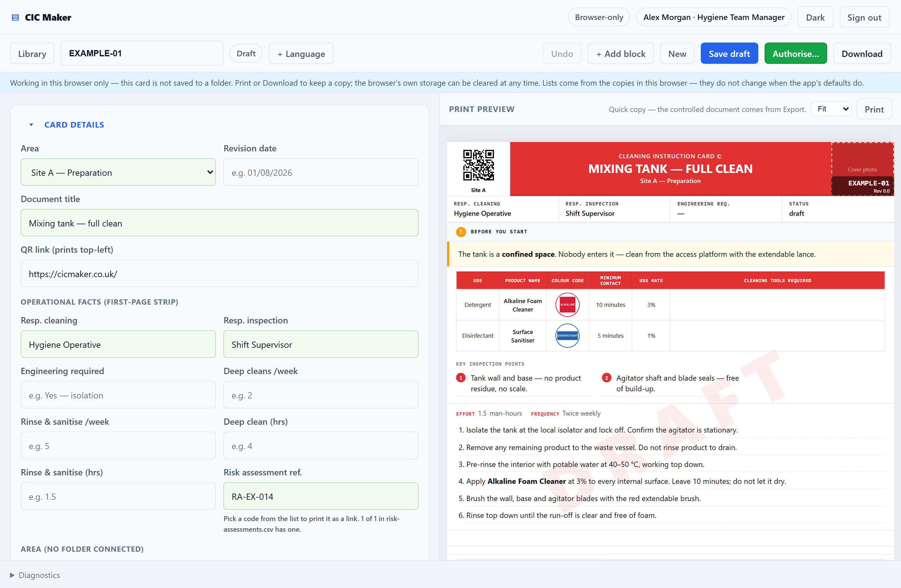Click the preview title Mixing Tank — Full Clean
This screenshot has width=901, height=588.
[670, 169]
